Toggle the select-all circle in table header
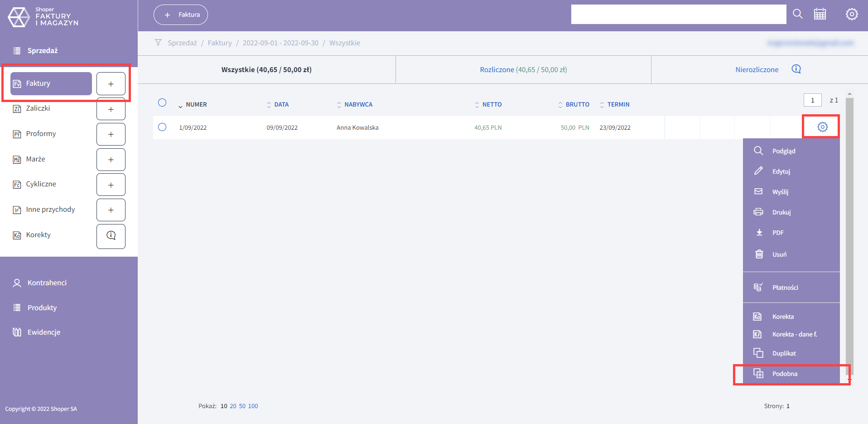This screenshot has height=424, width=868. (162, 102)
